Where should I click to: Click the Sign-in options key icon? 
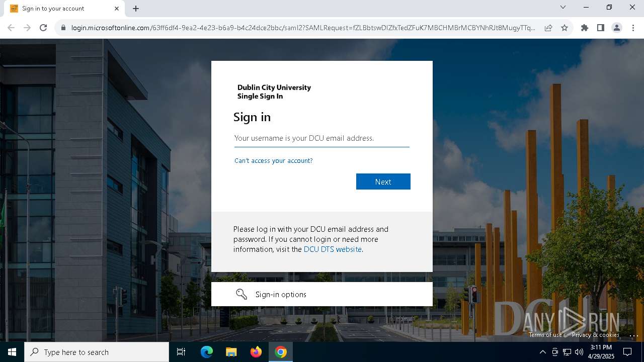click(x=242, y=294)
